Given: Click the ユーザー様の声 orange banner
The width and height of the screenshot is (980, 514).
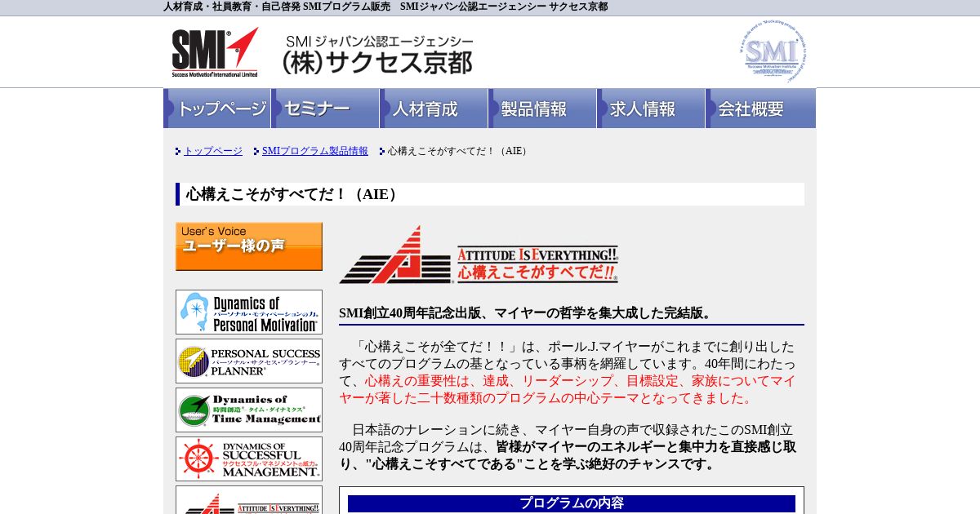Looking at the screenshot, I should click(x=249, y=246).
